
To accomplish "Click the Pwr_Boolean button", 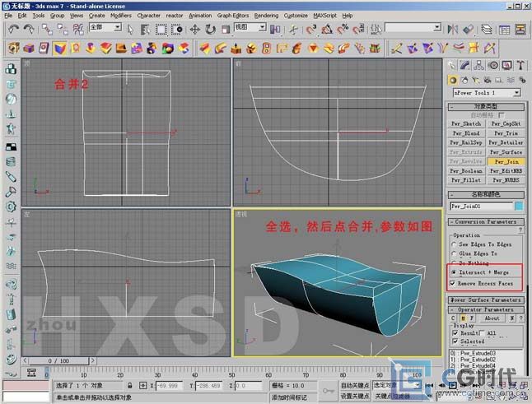I will 466,171.
